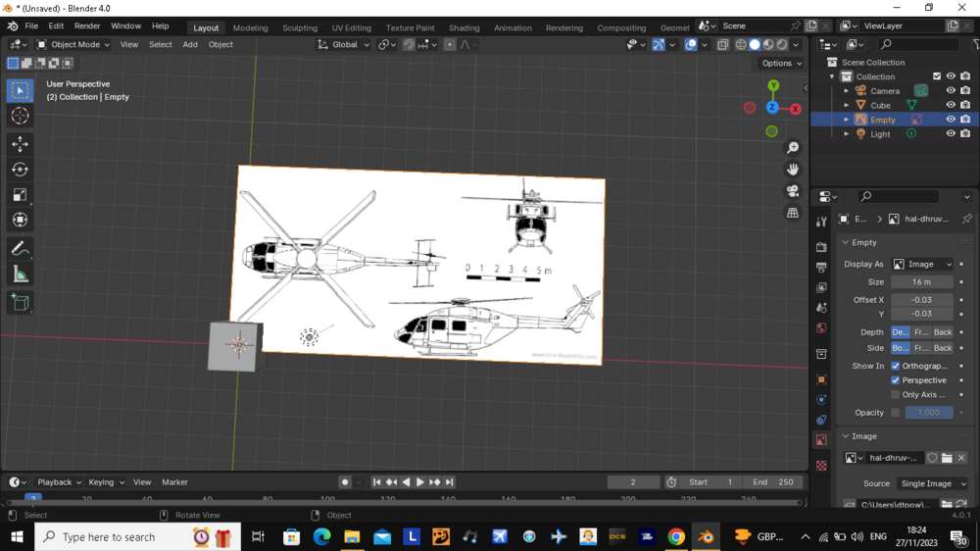Select the Measure tool
The height and width of the screenshot is (551, 980).
20,275
